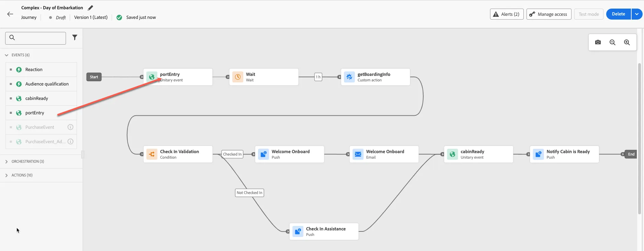Take canvas screenshot with camera icon
This screenshot has width=644, height=251.
598,42
